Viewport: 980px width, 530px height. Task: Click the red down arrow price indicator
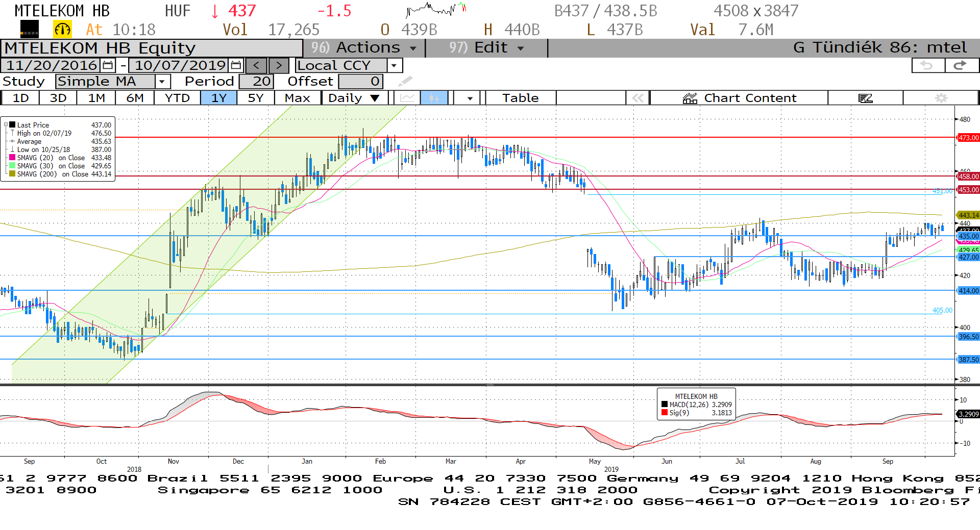[x=215, y=11]
